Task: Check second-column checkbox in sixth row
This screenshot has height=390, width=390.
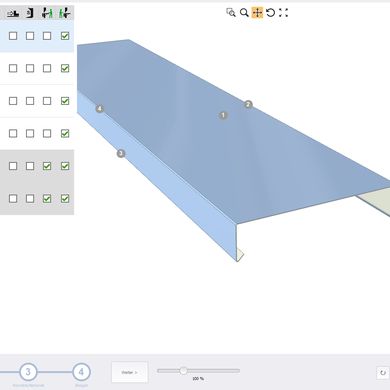Action: pyautogui.click(x=30, y=199)
